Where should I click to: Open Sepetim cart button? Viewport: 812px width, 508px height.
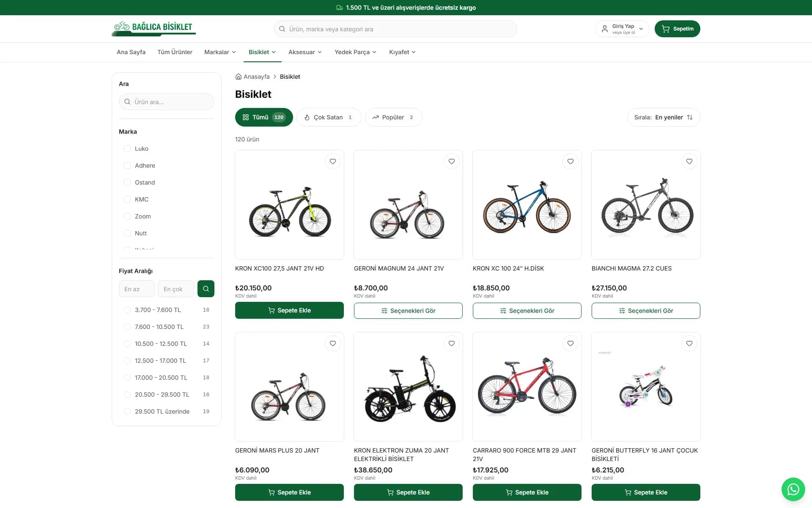coord(677,29)
